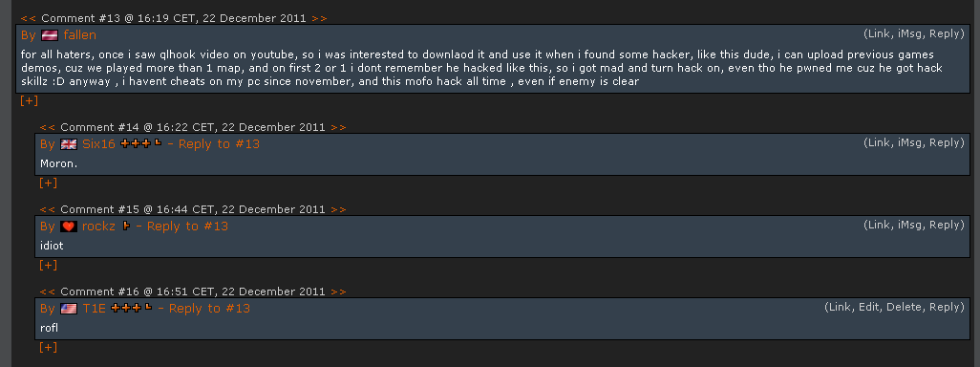
Task: Edit the rofl comment #16
Action: (869, 307)
